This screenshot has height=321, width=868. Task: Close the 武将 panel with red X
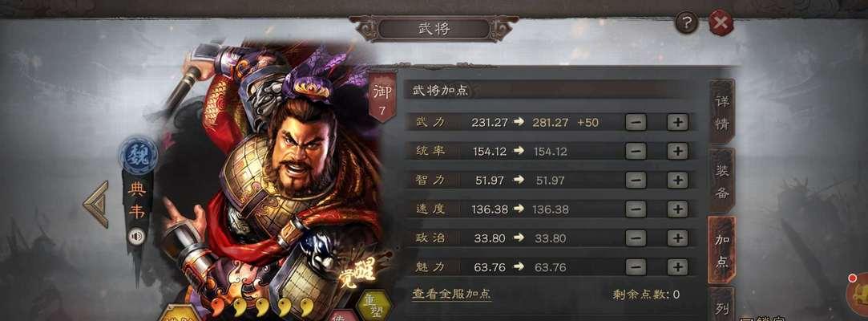coord(721,22)
